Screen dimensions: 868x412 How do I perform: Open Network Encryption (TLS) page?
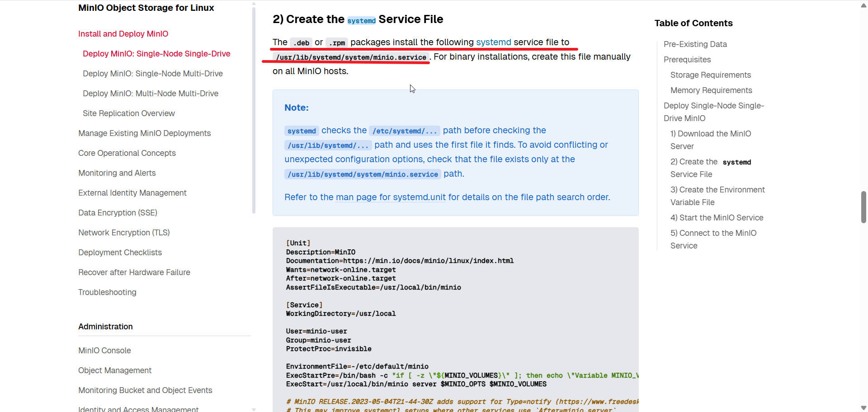pos(124,233)
